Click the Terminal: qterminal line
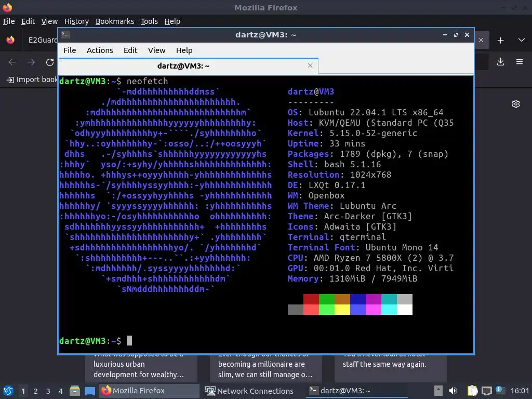Viewport: 532px width, 399px height. (x=337, y=237)
